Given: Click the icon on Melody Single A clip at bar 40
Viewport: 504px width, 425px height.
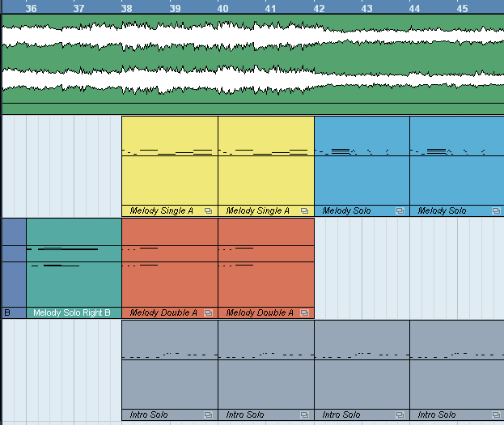Looking at the screenshot, I should coord(304,210).
